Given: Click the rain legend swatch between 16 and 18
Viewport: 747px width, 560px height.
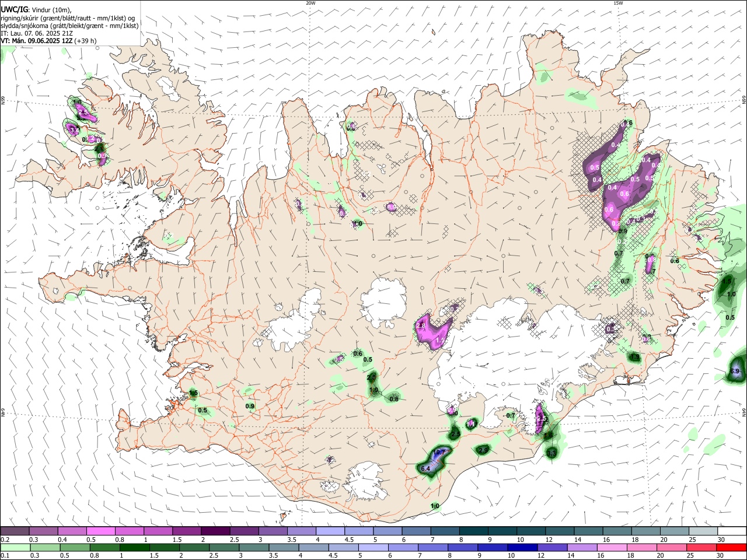Looking at the screenshot, I should (611, 547).
